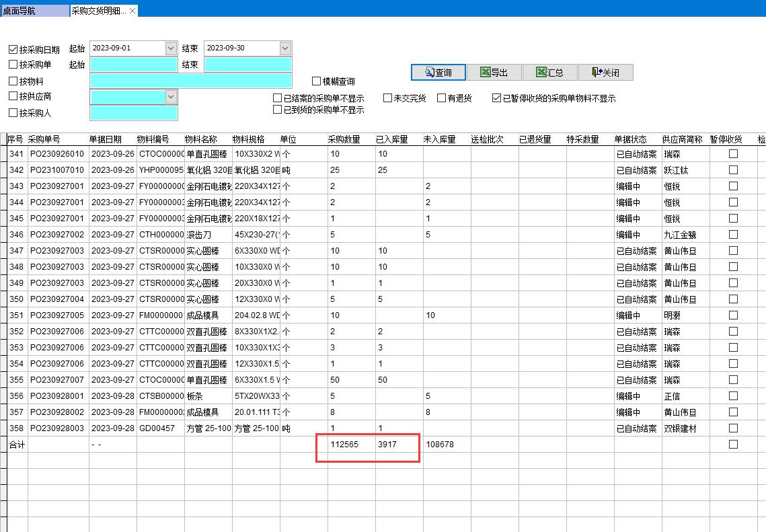Screen dimensions: 766x532
Task: Click the 按物料 material input field
Action: point(190,81)
